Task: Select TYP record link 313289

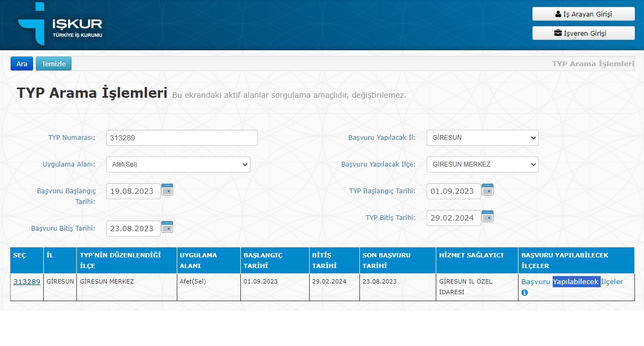Action: pos(27,281)
